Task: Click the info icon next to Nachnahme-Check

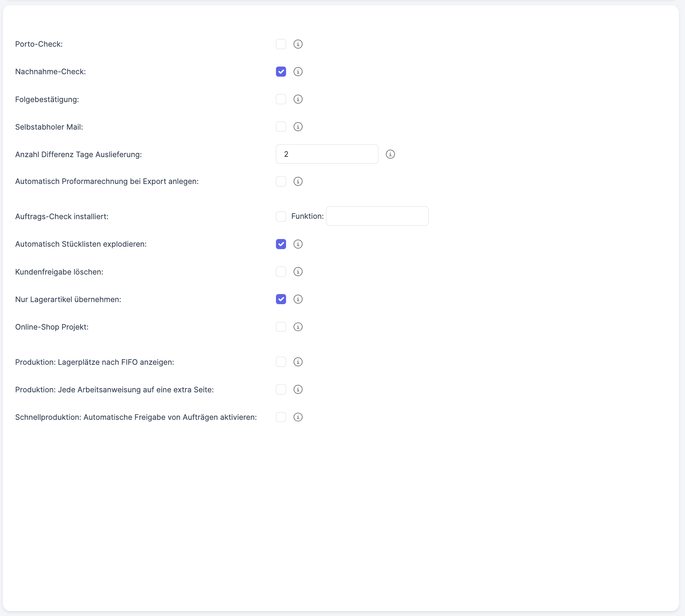Action: pos(298,72)
